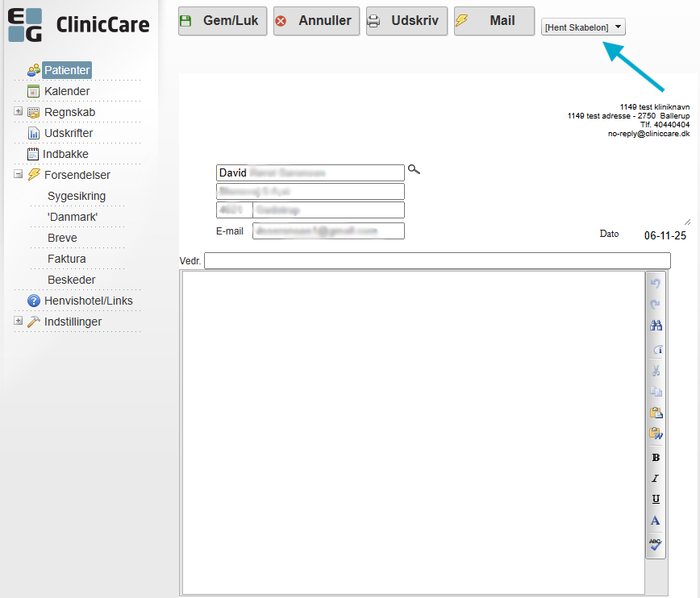Open the font color tool
The height and width of the screenshot is (598, 700).
coord(656,521)
